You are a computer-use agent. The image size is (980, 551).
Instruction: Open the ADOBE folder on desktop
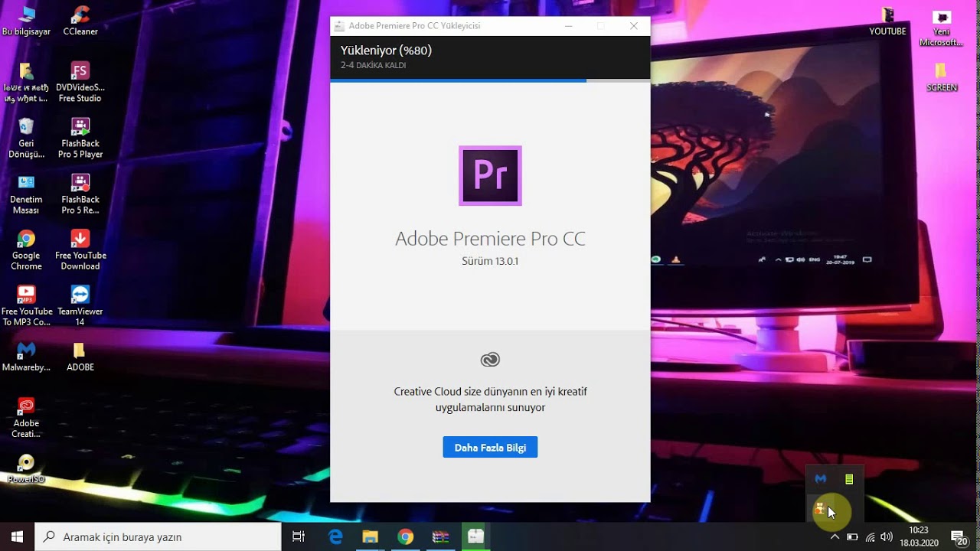tap(80, 357)
